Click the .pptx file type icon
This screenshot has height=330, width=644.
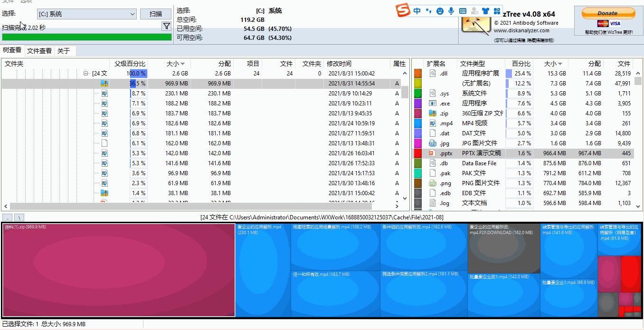click(x=432, y=153)
